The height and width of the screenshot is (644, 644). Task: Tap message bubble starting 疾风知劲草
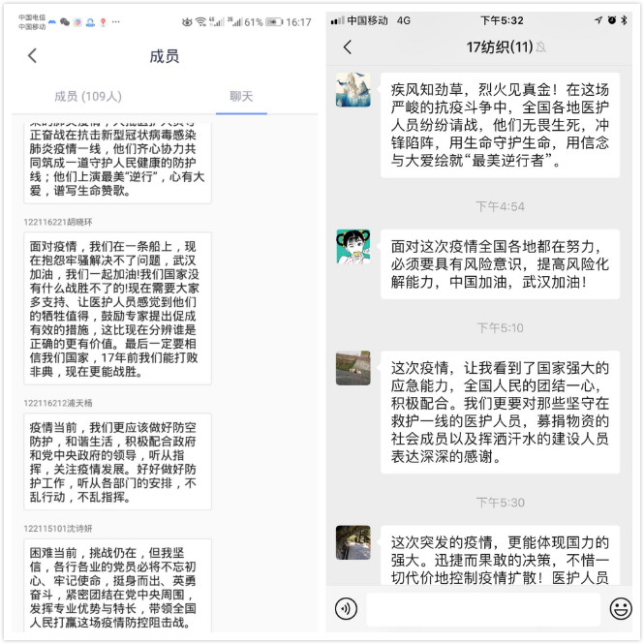click(500, 125)
